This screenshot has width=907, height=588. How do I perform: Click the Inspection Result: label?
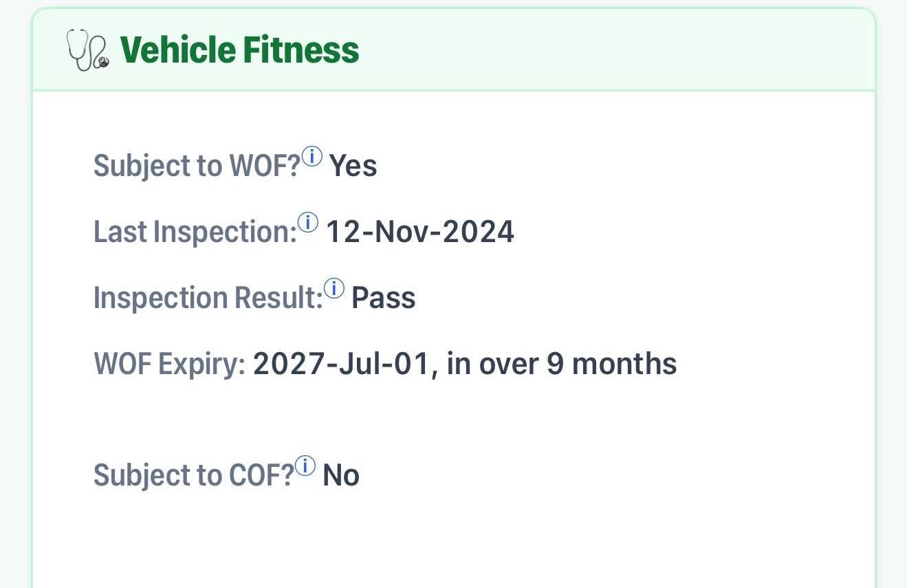click(208, 298)
